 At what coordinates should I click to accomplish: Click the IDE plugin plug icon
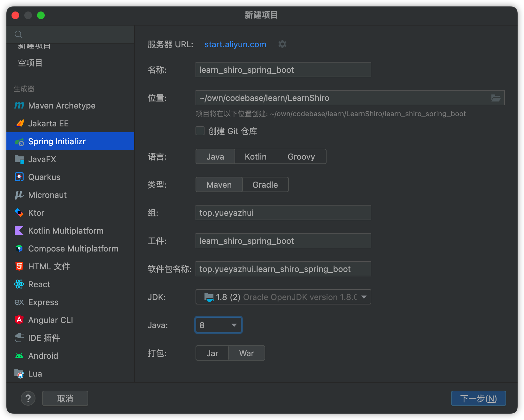19,338
